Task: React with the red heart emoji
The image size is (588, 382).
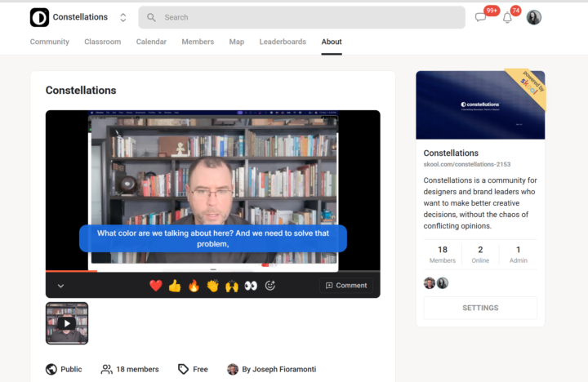Action: coord(156,286)
